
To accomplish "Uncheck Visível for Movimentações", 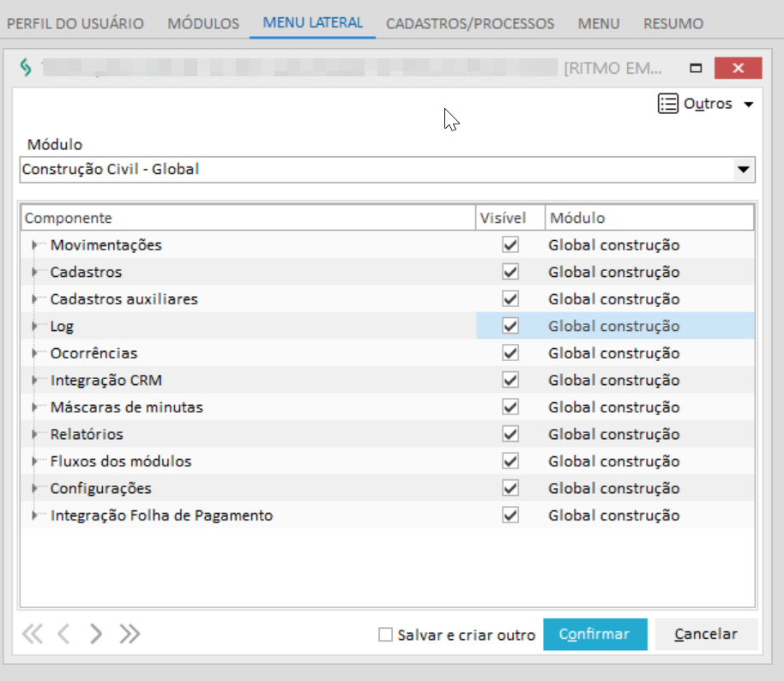I will (x=511, y=245).
